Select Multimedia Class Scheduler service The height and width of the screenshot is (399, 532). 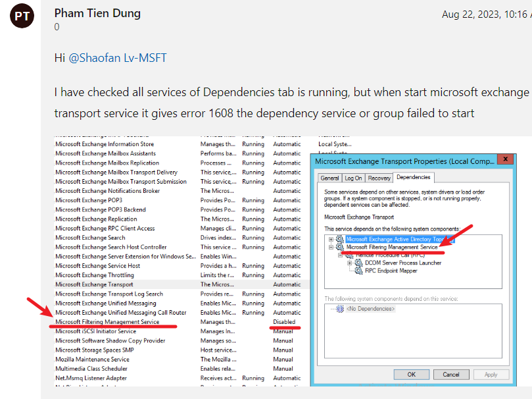[91, 369]
